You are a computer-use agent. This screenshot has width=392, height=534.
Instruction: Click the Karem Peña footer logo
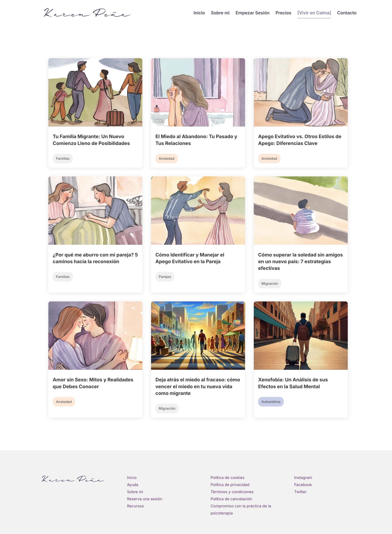(x=73, y=479)
